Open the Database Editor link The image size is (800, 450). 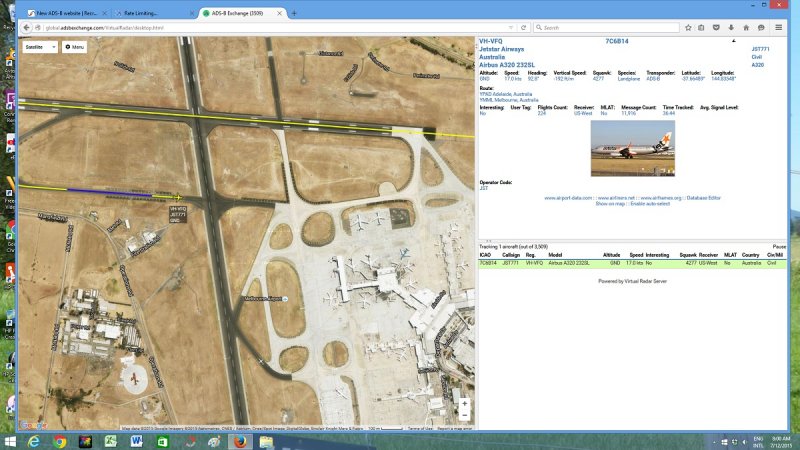click(x=704, y=198)
